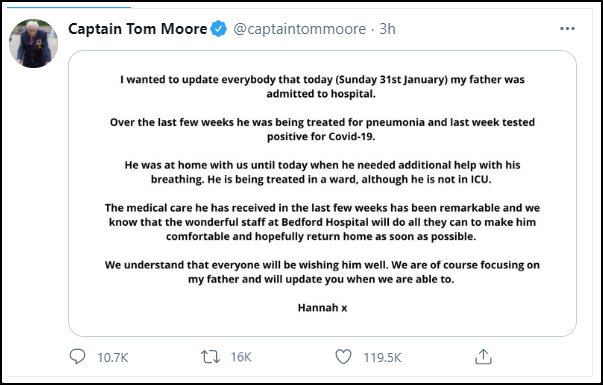Click the 16K retweets count
The image size is (603, 385).
[241, 357]
